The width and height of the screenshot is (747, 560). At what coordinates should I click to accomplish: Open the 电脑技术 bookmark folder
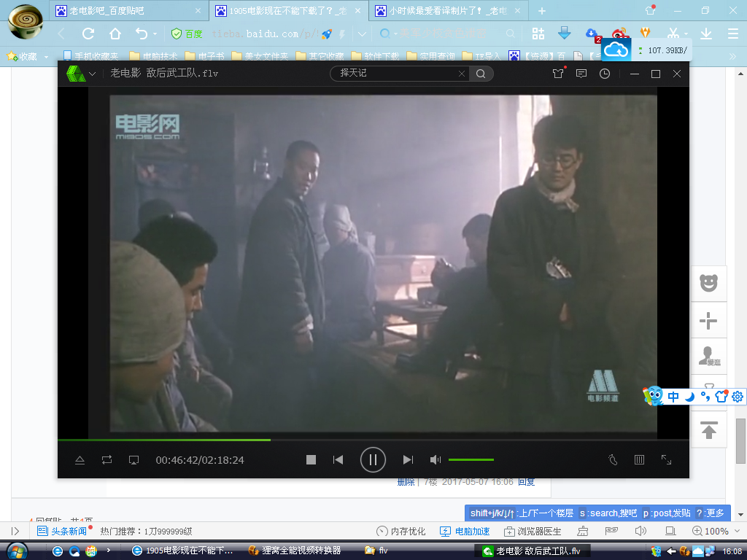[x=153, y=56]
